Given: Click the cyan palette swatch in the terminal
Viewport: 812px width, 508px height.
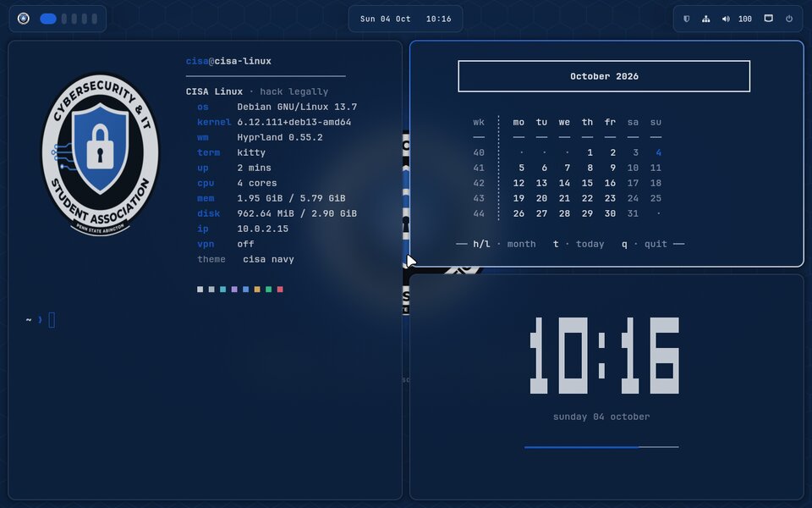Looking at the screenshot, I should (222, 290).
